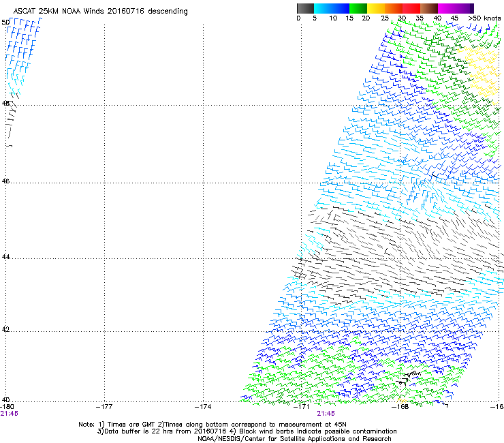Click the legend tick label 10
This screenshot has width=504, height=443.
(x=333, y=18)
